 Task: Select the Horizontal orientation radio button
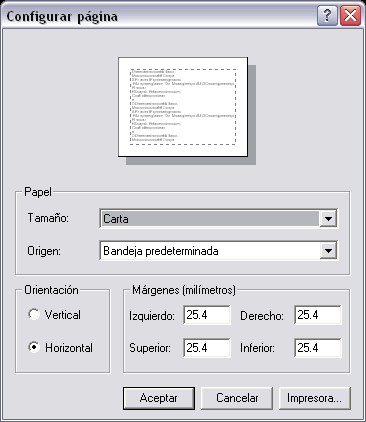pyautogui.click(x=34, y=347)
